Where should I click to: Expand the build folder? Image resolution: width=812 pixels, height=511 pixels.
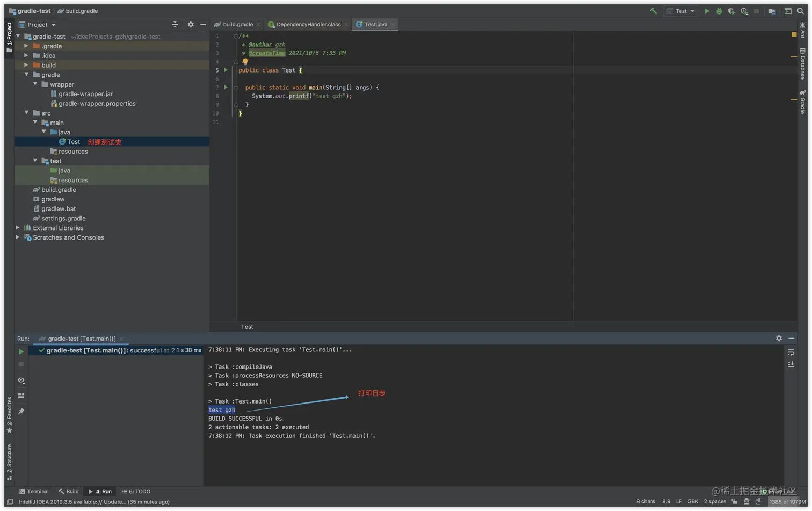(x=26, y=65)
